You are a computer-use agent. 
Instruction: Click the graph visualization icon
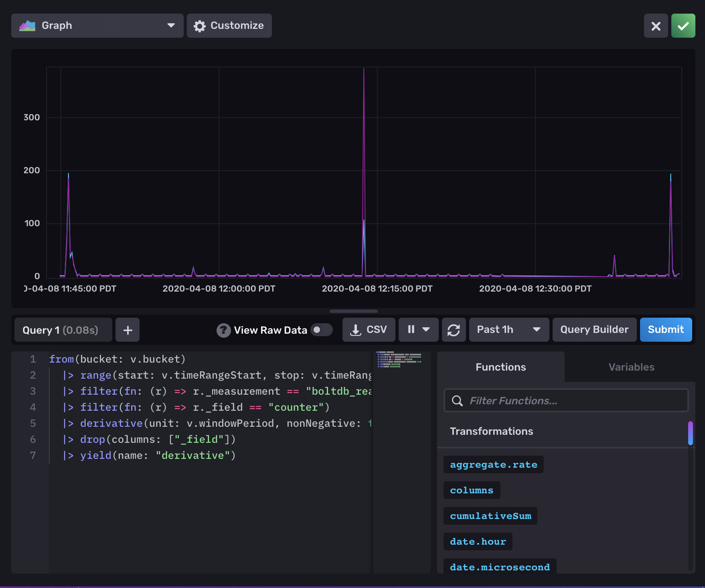(x=27, y=25)
